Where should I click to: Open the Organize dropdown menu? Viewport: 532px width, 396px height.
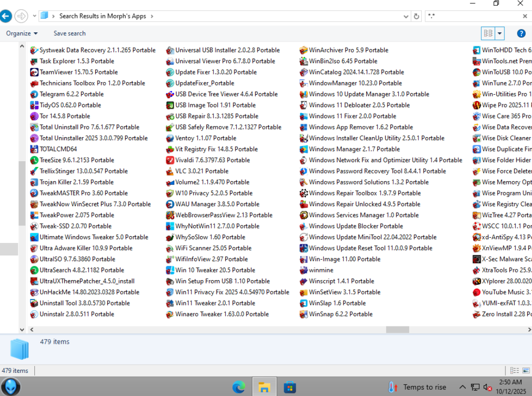point(22,34)
